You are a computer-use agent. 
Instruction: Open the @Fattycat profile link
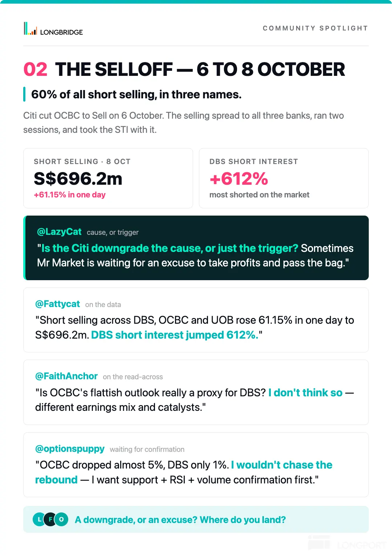(57, 304)
